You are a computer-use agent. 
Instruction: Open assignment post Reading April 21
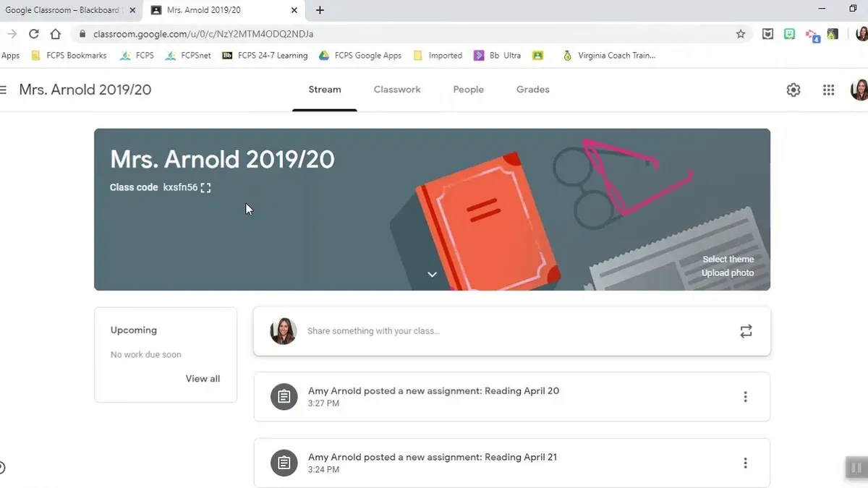(x=511, y=463)
